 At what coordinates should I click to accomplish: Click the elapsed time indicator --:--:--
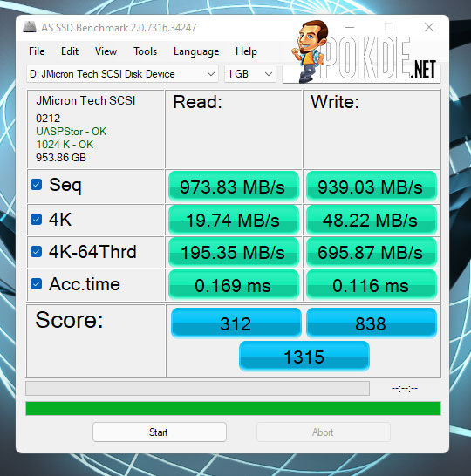[405, 388]
